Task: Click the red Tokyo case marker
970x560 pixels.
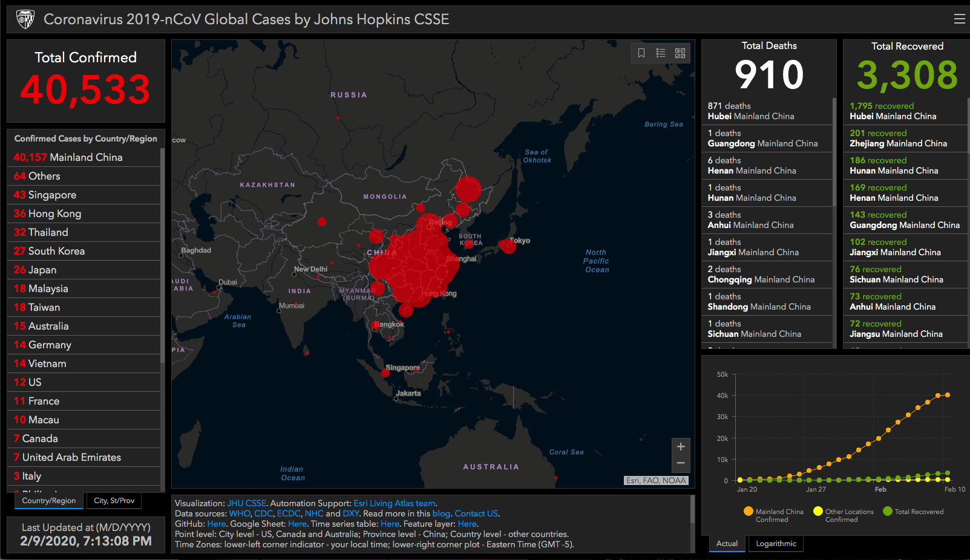Action: 508,246
